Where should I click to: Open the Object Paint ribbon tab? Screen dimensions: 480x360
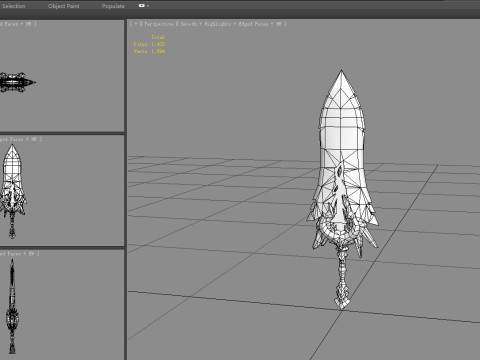(64, 6)
